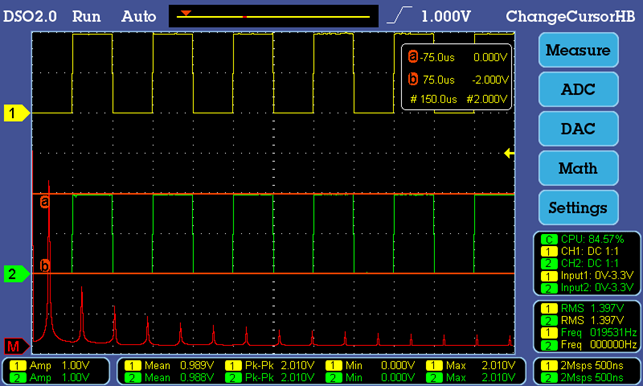Viewport: 643px width, 386px height.
Task: Click the Auto trigger mode text
Action: click(139, 16)
